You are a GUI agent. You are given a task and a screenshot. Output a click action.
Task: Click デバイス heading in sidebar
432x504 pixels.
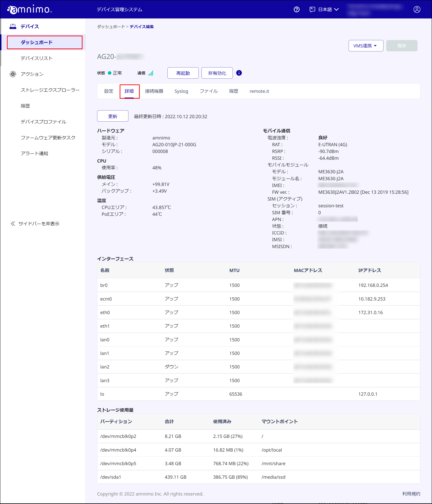tap(30, 26)
